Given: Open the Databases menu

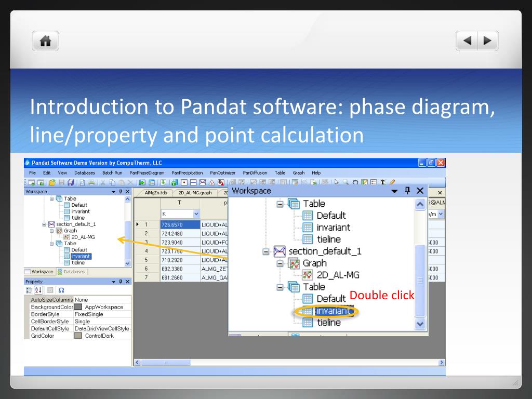Looking at the screenshot, I should coord(85,172).
